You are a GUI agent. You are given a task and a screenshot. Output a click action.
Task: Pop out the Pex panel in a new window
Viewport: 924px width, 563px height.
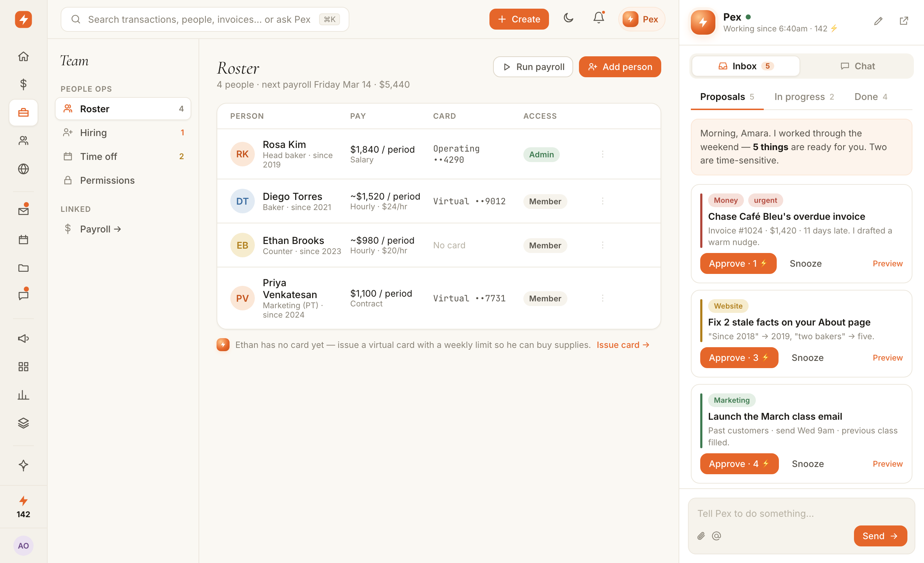pos(904,21)
